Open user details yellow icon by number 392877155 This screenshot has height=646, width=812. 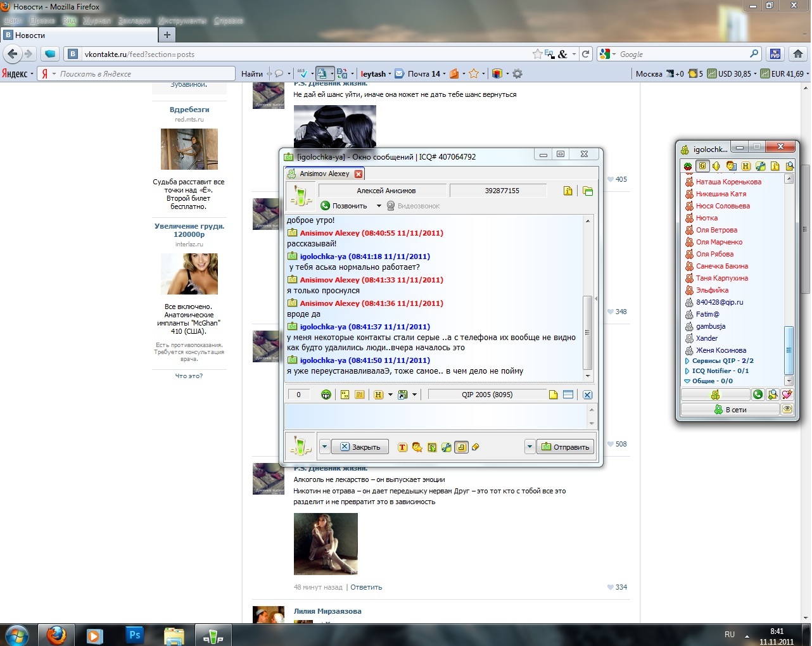(x=568, y=191)
